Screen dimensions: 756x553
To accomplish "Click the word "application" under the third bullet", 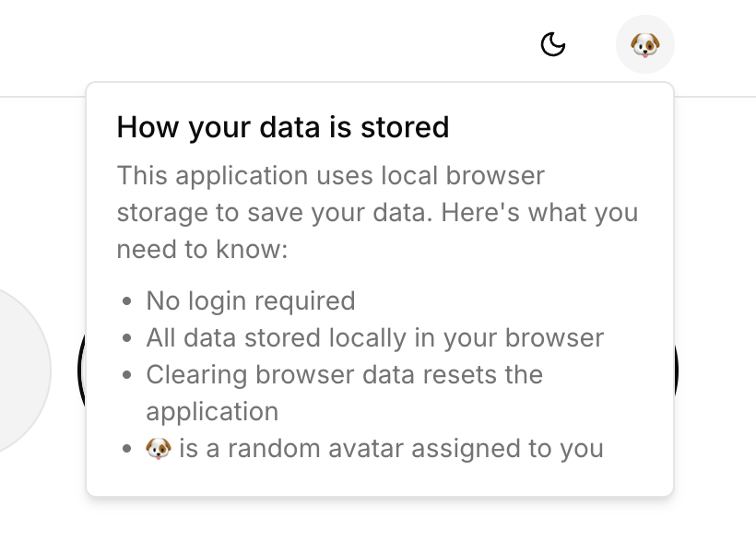I will 212,411.
